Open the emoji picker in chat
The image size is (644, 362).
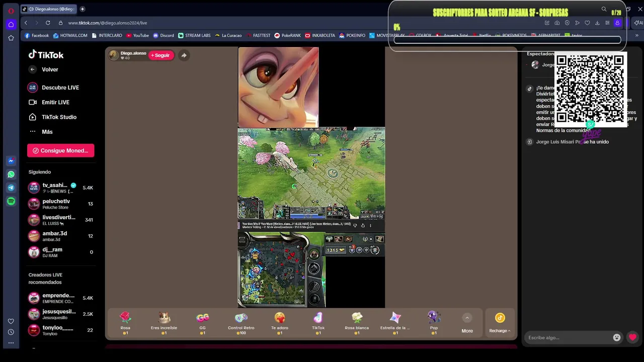point(617,338)
